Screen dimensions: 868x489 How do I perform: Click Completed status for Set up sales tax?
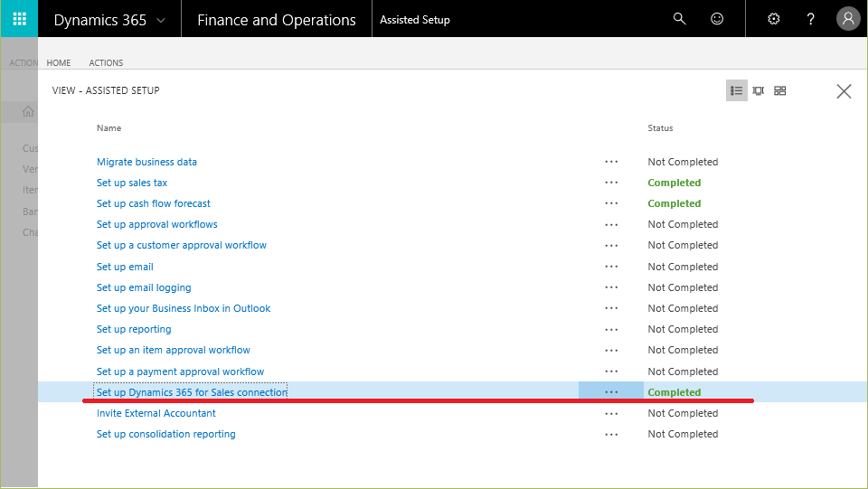click(x=675, y=183)
